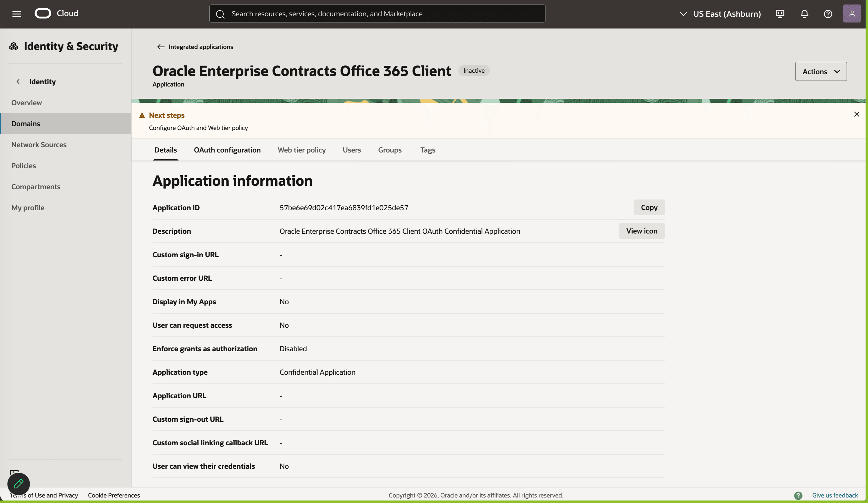Open the help question mark icon

[828, 14]
